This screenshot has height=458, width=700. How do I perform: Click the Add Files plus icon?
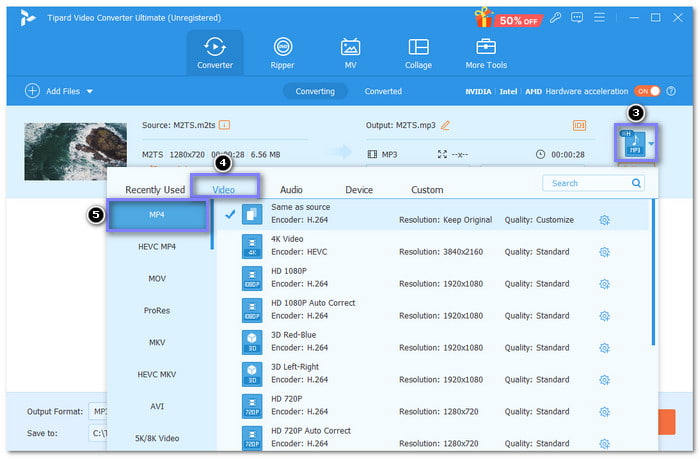click(32, 91)
